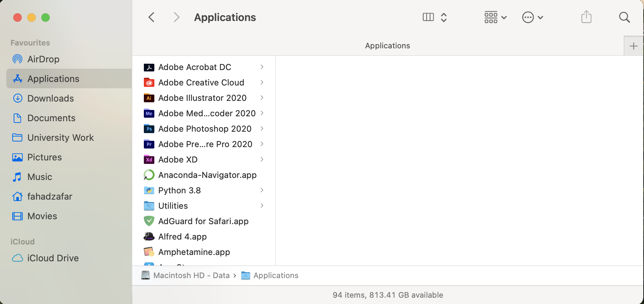644x304 pixels.
Task: Click the Applications window title
Action: (225, 17)
